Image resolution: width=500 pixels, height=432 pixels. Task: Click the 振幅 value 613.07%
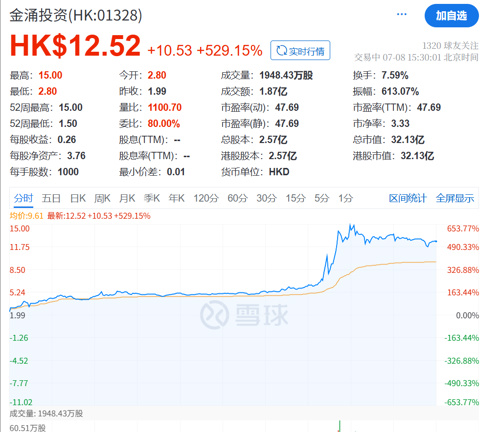pyautogui.click(x=400, y=91)
